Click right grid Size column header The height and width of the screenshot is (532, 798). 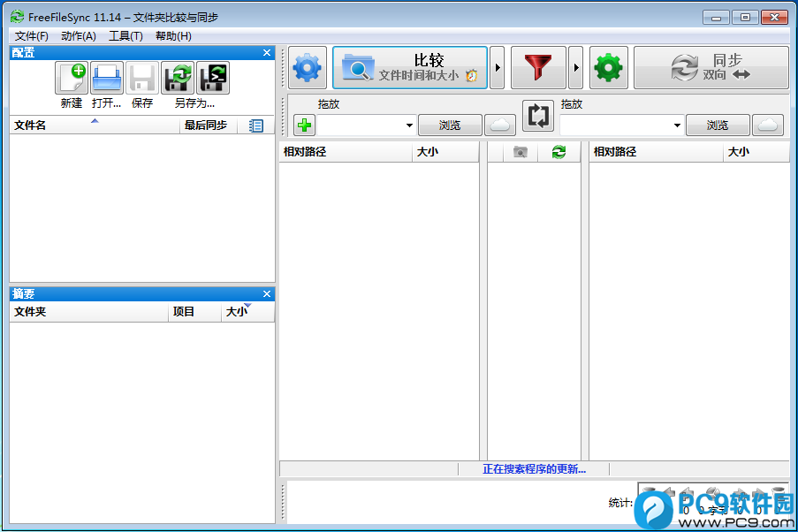pyautogui.click(x=756, y=152)
